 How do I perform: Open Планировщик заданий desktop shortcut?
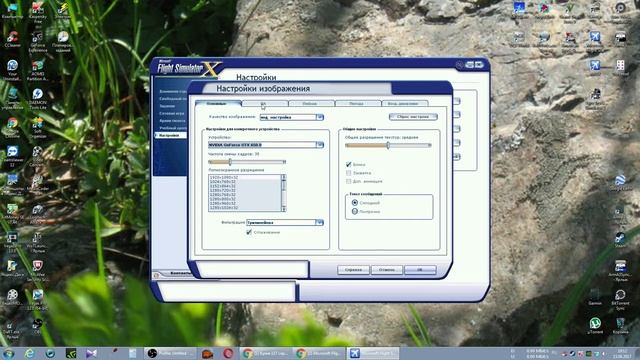[x=62, y=42]
